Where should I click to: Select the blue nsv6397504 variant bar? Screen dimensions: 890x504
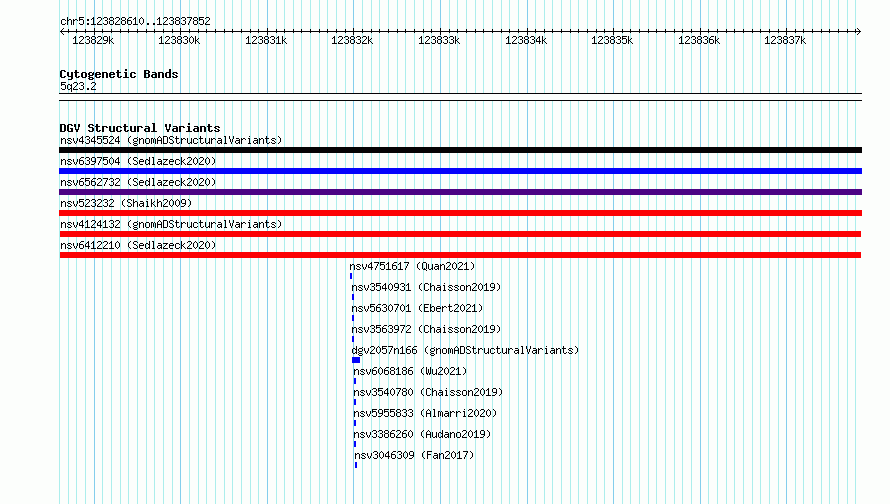(x=460, y=171)
